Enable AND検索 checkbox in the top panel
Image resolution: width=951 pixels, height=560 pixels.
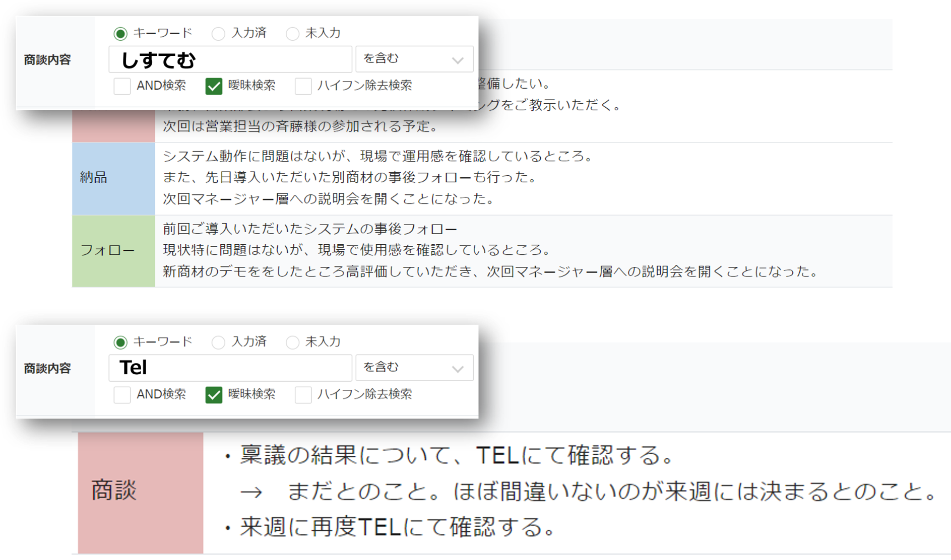point(122,86)
